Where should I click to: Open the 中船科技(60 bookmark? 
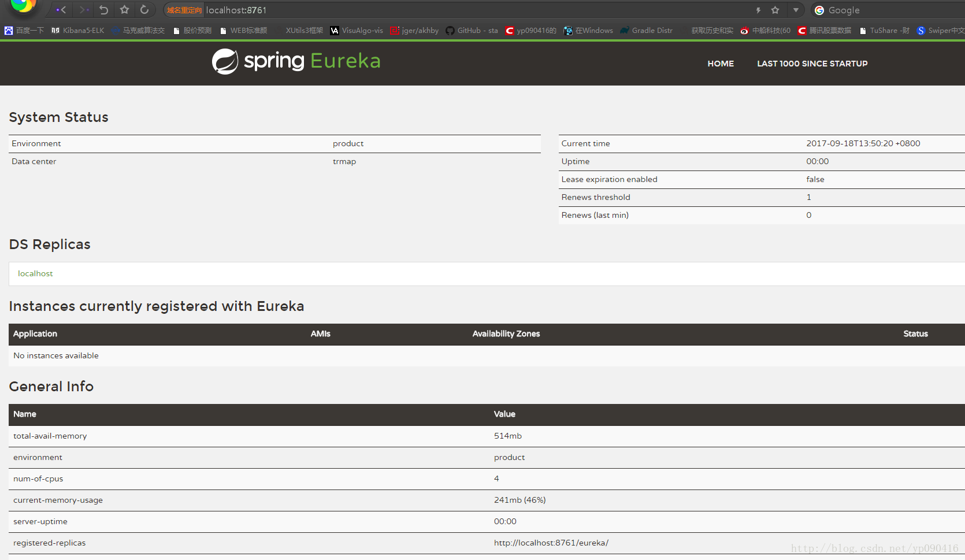point(766,31)
